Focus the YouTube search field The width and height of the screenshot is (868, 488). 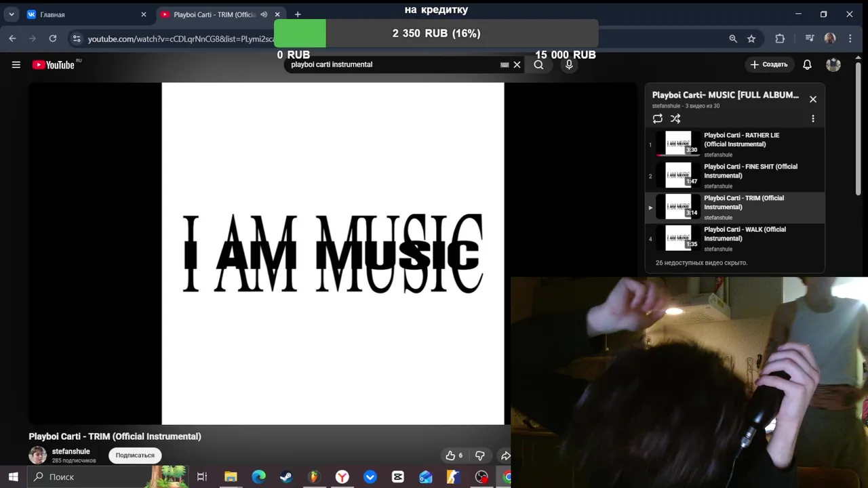click(x=393, y=65)
